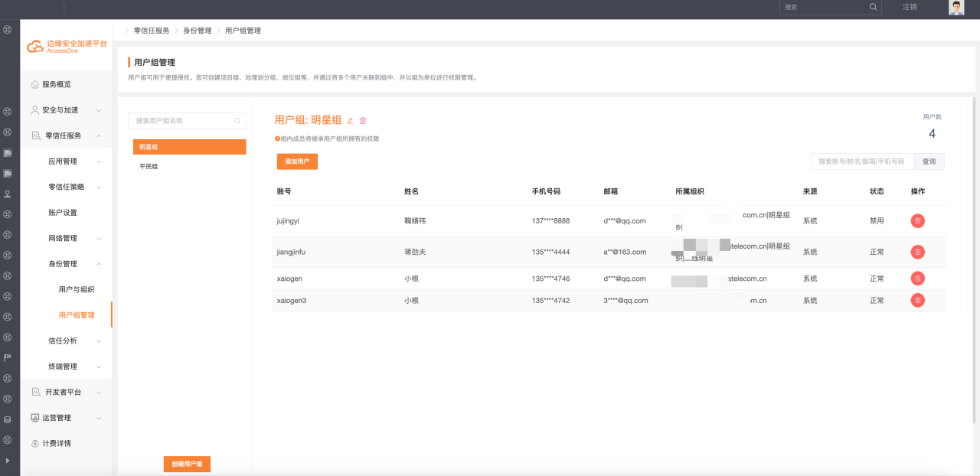Expand the 终端管理 submenu chevron
Image resolution: width=980 pixels, height=476 pixels.
pos(99,367)
